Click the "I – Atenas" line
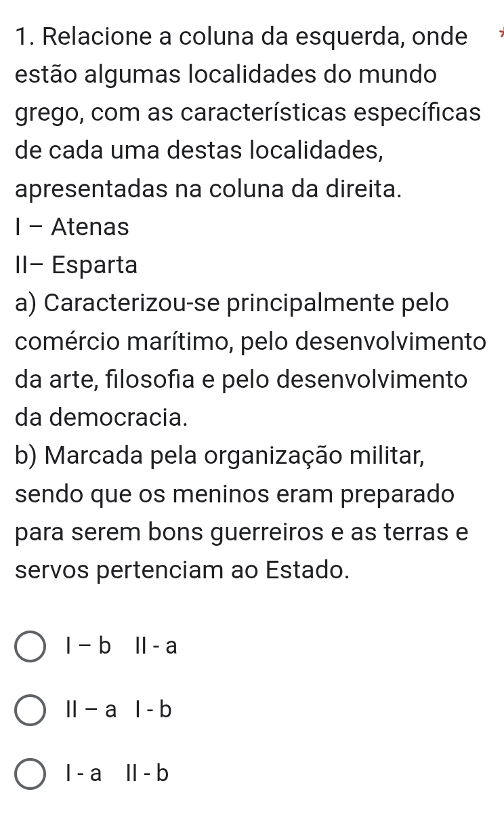 point(72,226)
